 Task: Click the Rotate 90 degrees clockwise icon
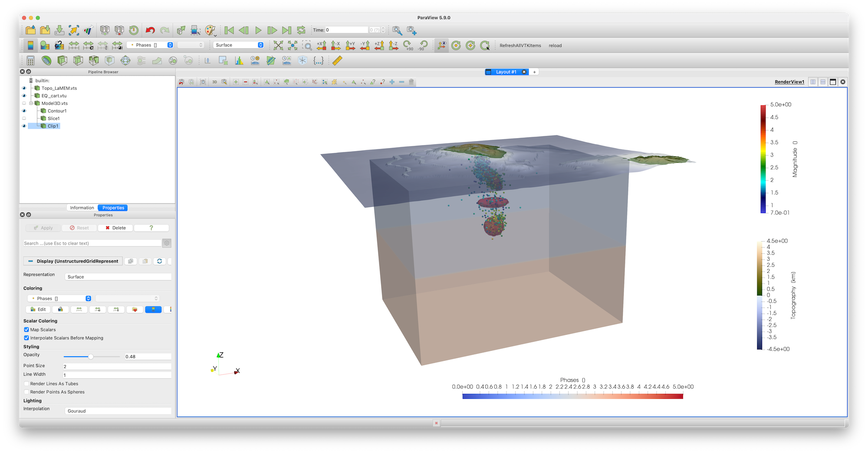(408, 46)
